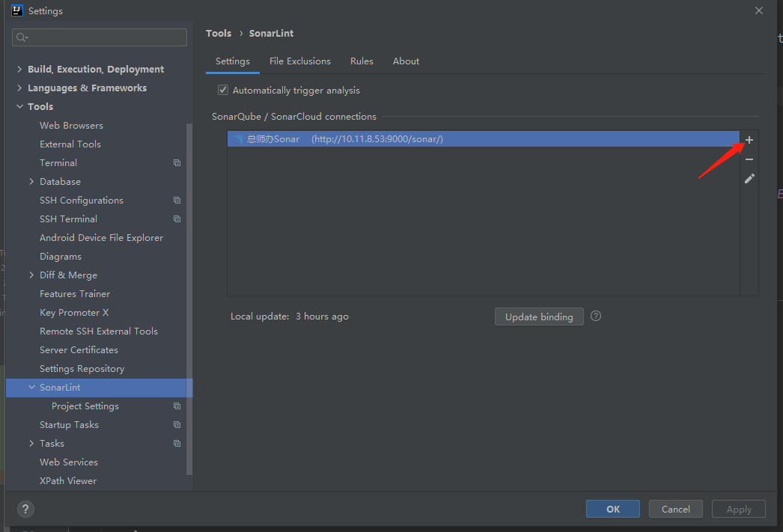Viewport: 783px width, 532px height.
Task: Select Remote SSH External Tools
Action: 99,331
